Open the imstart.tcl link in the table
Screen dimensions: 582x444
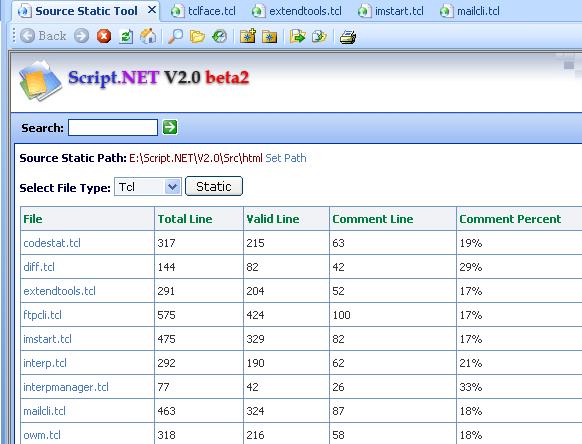48,339
